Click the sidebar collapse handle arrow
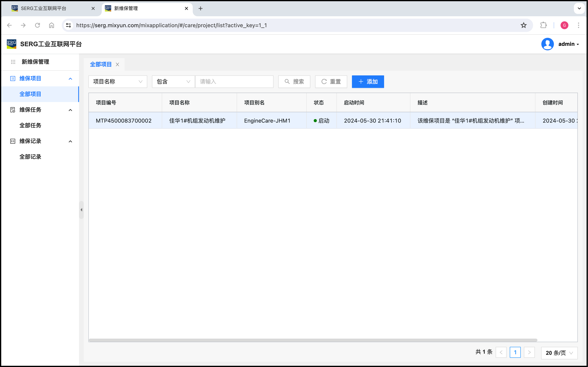This screenshot has width=588, height=367. pyautogui.click(x=81, y=210)
